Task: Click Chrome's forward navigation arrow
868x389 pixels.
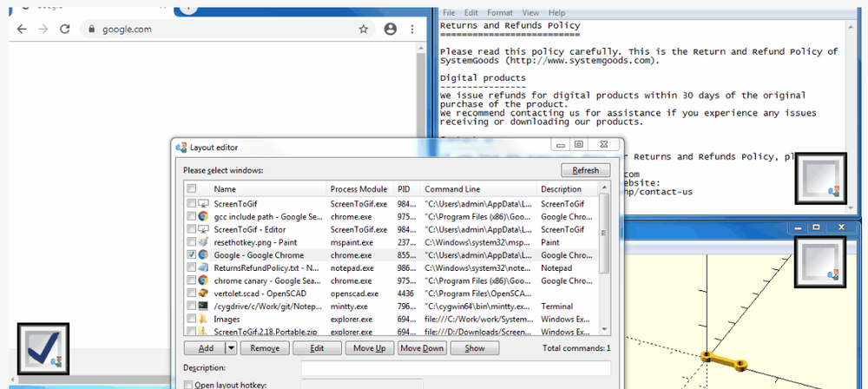Action: 43,29
